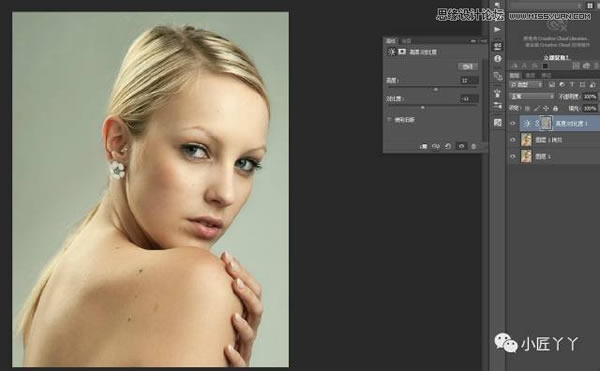
Task: Select the layer mask icon in Properties
Action: click(402, 52)
